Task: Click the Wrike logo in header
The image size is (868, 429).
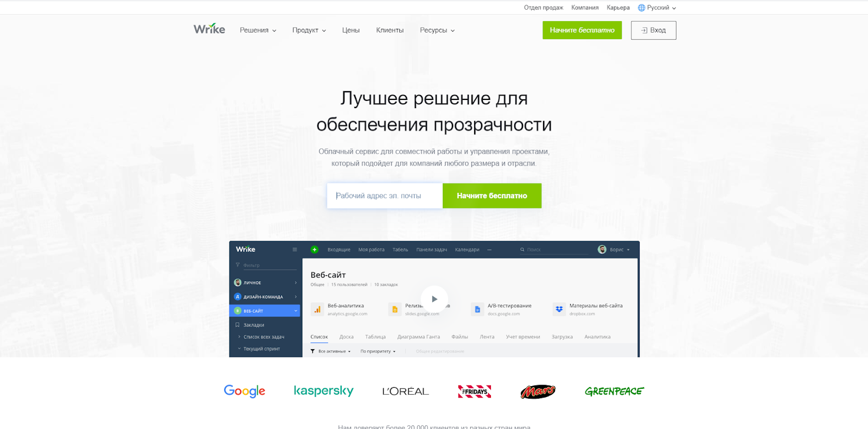Action: click(209, 29)
